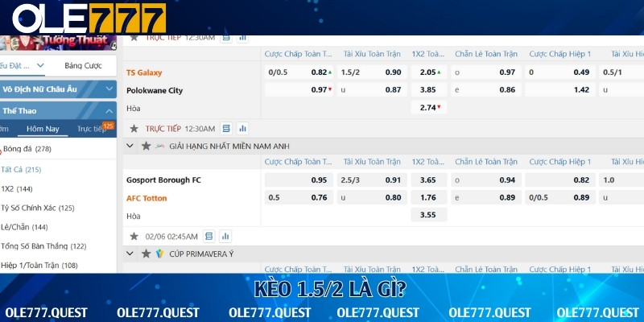This screenshot has width=644, height=322.
Task: Bet even at 0.89 AFC Totton row
Action: [486, 197]
